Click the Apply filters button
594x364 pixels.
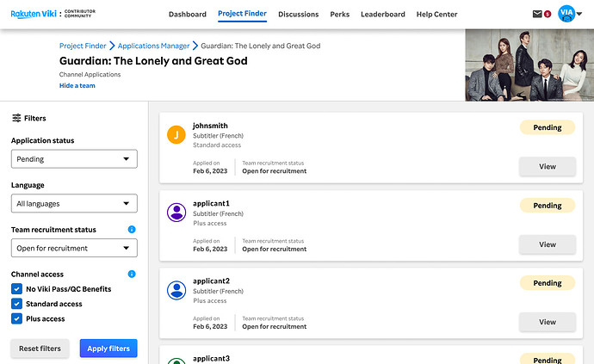[108, 349]
